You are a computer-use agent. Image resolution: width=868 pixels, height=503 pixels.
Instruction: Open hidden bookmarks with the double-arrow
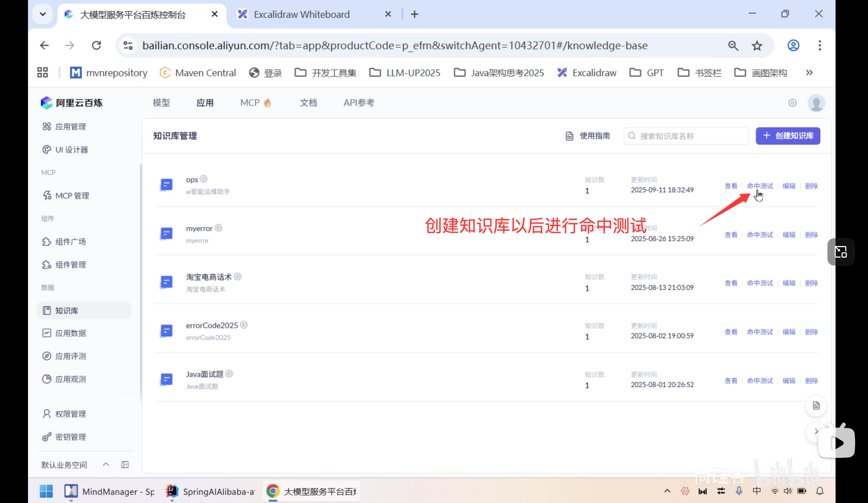809,72
